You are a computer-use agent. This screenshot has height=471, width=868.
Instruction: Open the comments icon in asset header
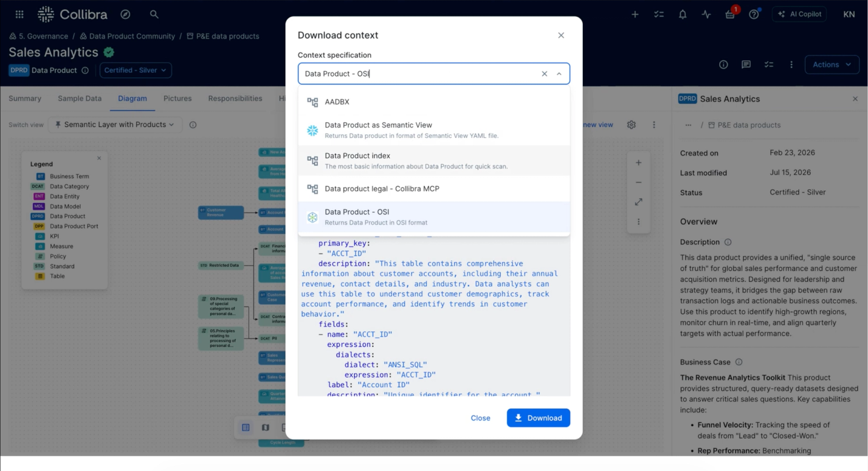coord(746,64)
